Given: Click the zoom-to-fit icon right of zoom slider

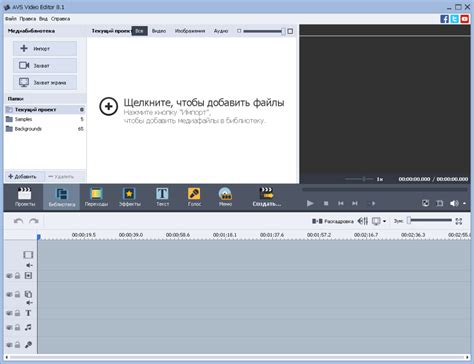Looking at the screenshot, I should click(x=459, y=221).
